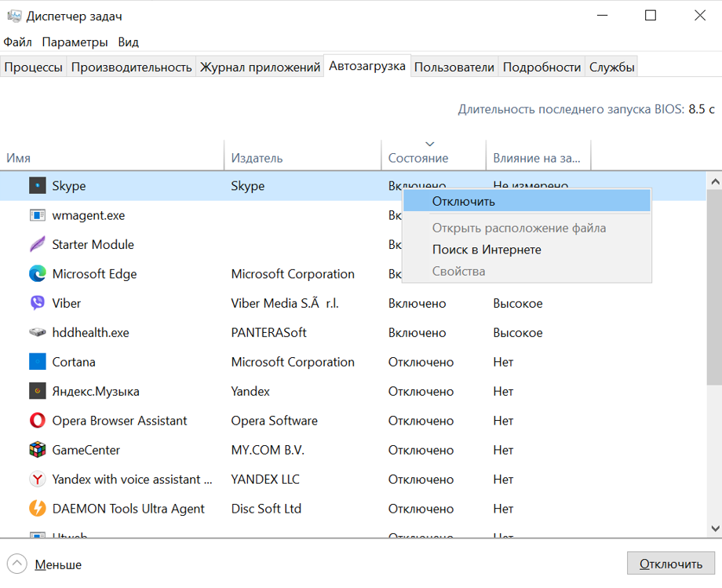Select the Opera Browser Assistant row
Screen dimensions: 722x588
352,421
